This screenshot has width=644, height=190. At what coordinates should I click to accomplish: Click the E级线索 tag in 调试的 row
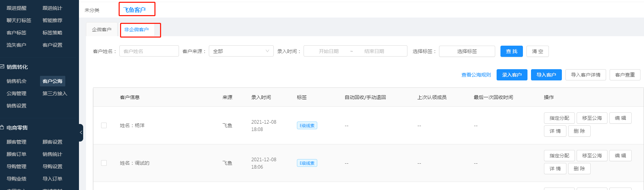(x=307, y=163)
